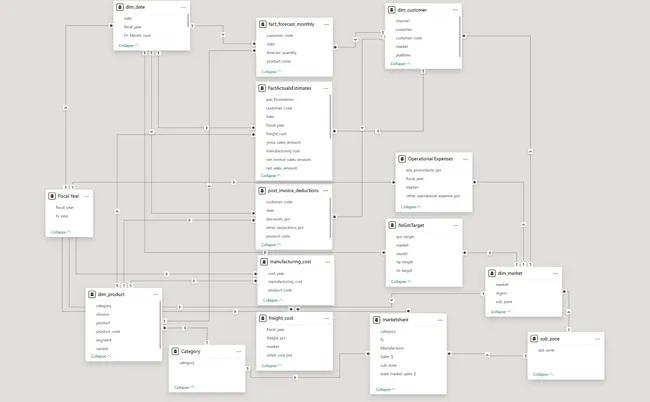Image resolution: width=650 pixels, height=402 pixels.
Task: Open more options on sub_zone table
Action: (596, 339)
